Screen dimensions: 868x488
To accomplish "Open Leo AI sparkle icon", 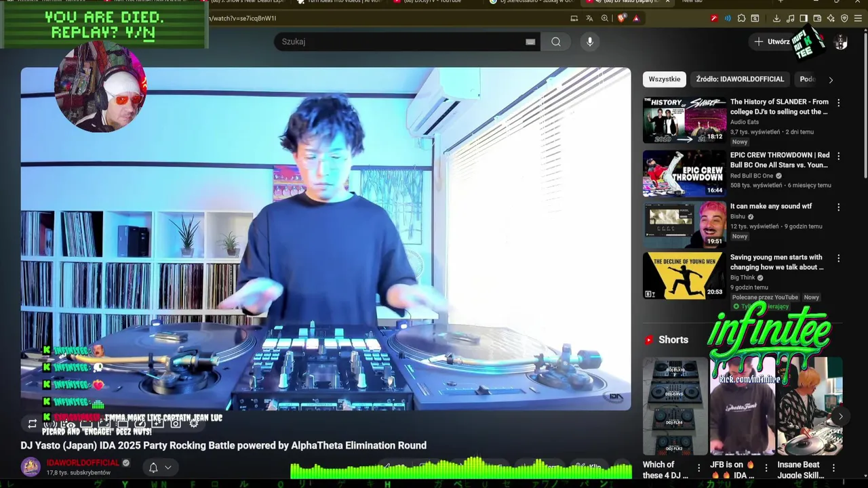I will tap(831, 18).
